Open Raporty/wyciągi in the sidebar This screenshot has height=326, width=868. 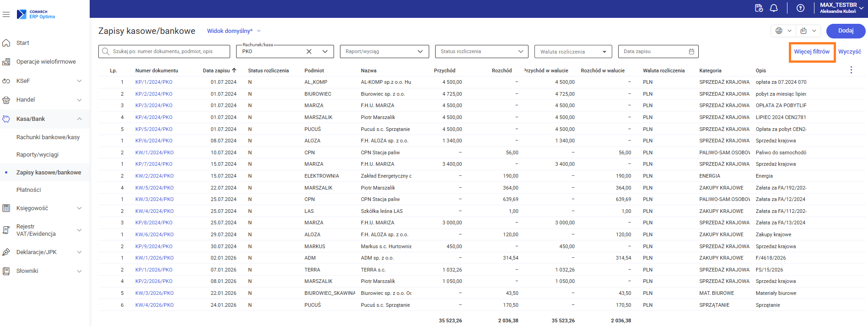(x=38, y=155)
